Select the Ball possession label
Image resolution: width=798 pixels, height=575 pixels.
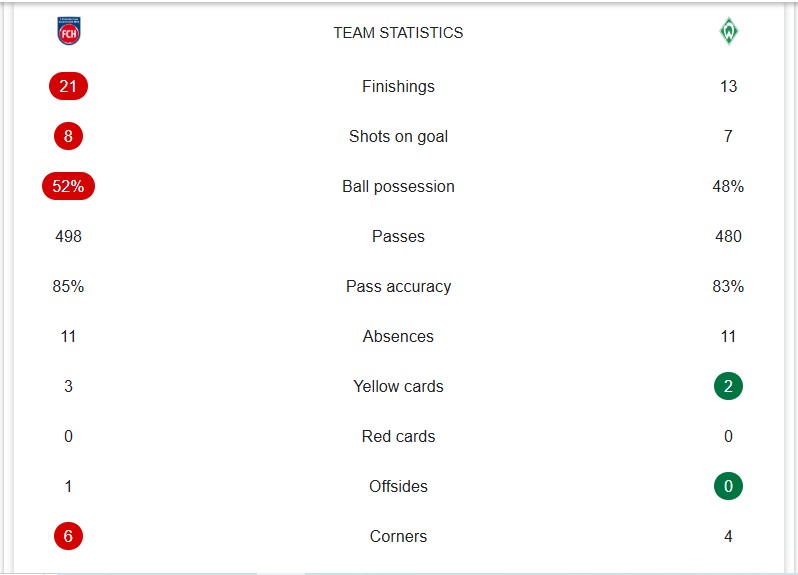click(398, 186)
